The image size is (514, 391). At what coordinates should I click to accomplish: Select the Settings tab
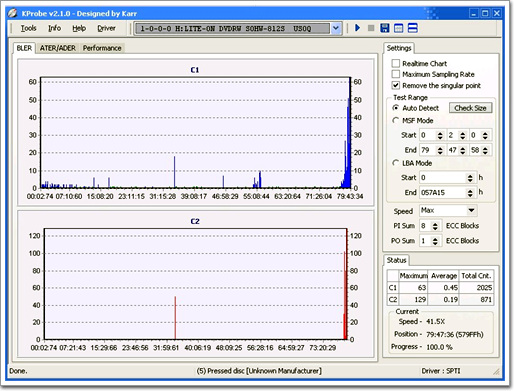click(399, 48)
